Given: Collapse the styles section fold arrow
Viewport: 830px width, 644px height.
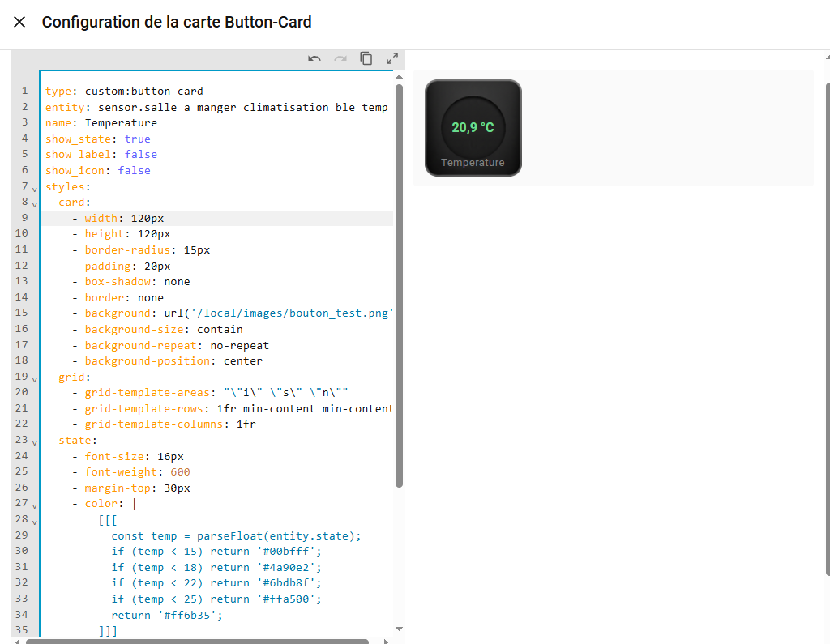Looking at the screenshot, I should click(34, 189).
